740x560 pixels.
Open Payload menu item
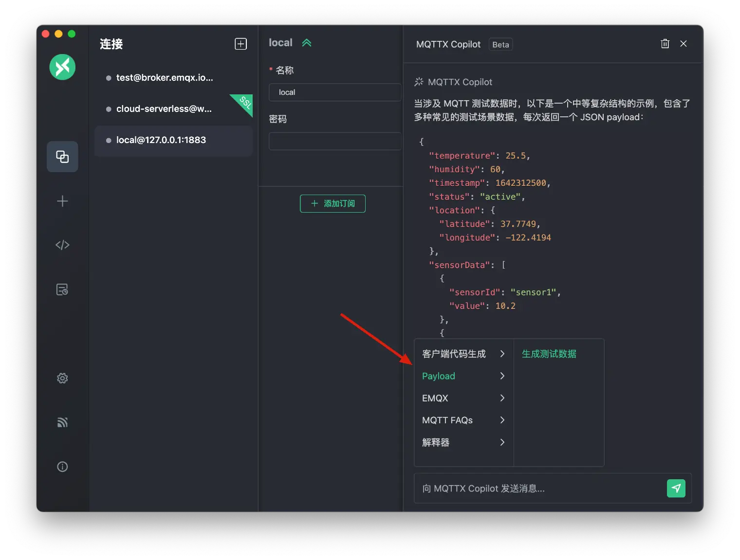[x=463, y=376]
